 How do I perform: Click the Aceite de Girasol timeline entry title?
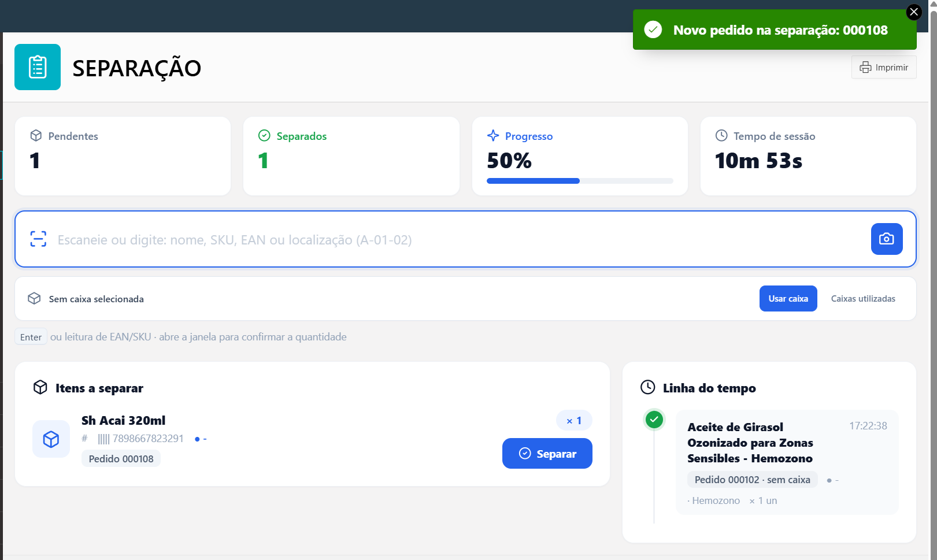(x=750, y=443)
